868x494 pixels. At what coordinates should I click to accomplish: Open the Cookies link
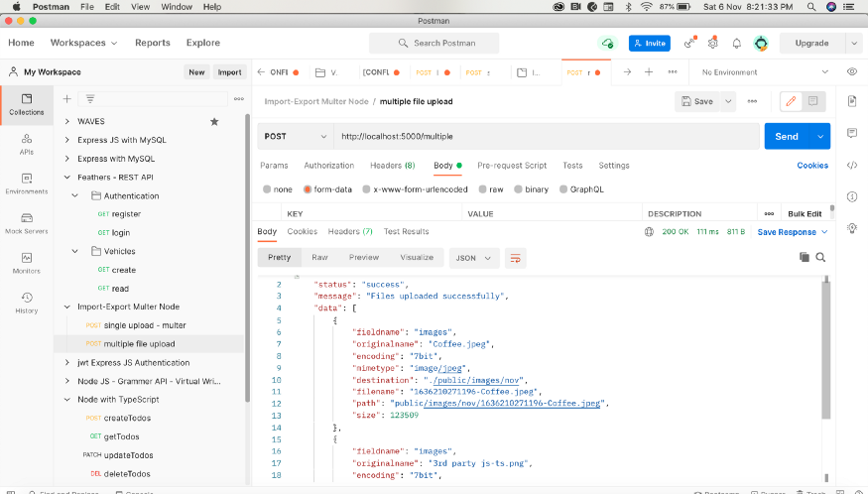(812, 166)
